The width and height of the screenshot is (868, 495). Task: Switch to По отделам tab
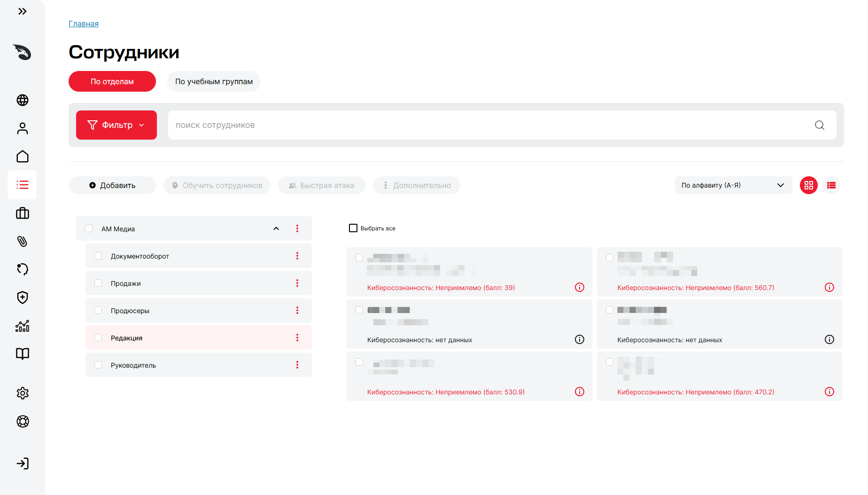pos(112,81)
